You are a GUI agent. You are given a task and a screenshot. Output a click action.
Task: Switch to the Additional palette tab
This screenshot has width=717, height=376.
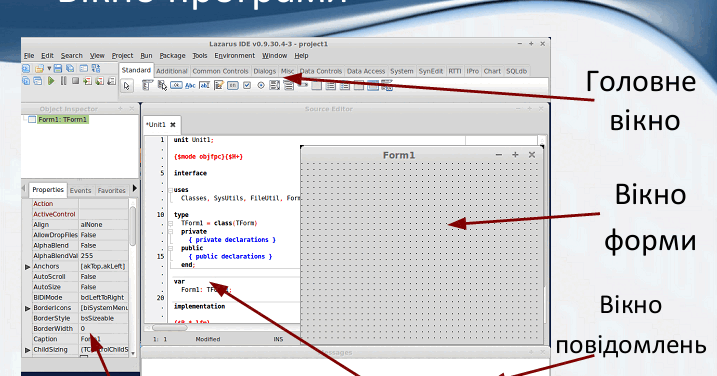click(171, 71)
